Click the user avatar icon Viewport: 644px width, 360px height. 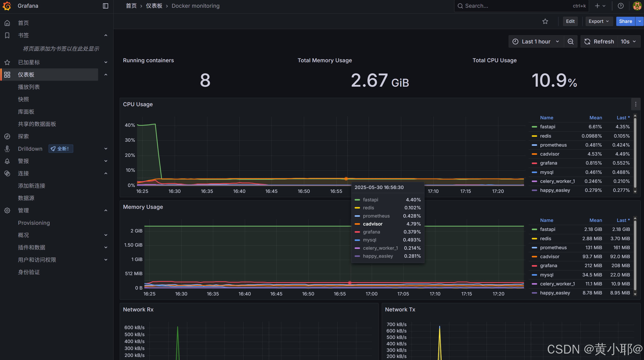tap(637, 6)
